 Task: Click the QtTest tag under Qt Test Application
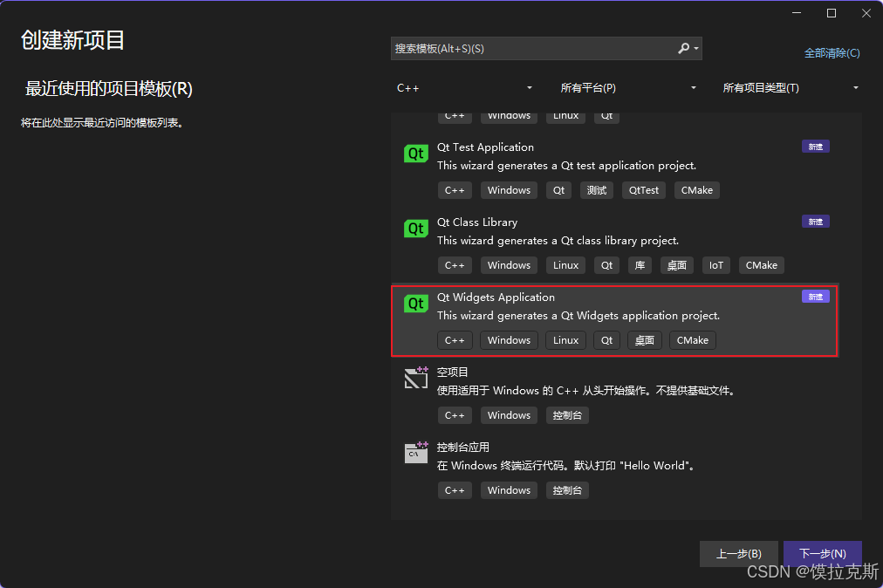[644, 190]
